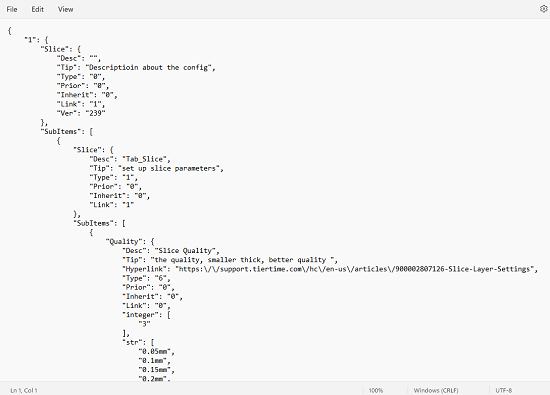
Task: Click the "0.15mm" string entry
Action: (154, 370)
